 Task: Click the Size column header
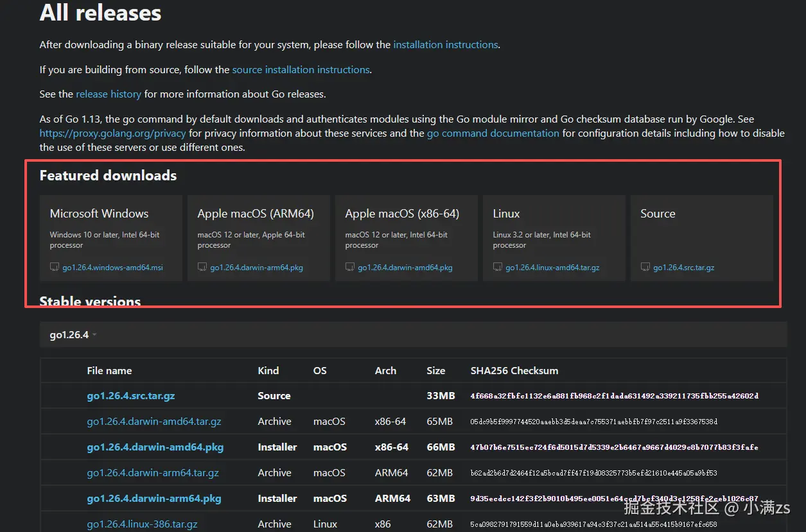[x=436, y=371]
